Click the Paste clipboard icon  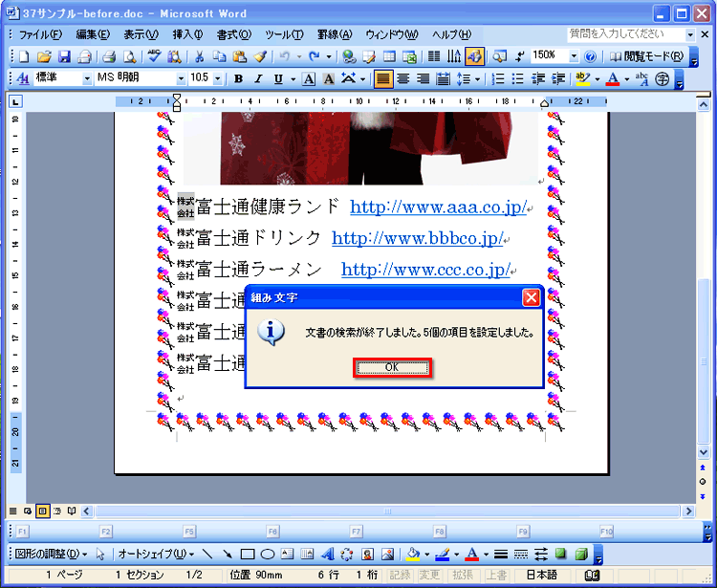[240, 56]
